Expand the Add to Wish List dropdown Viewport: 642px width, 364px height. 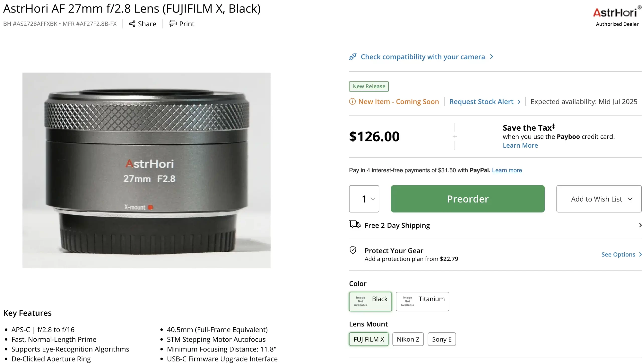click(599, 199)
